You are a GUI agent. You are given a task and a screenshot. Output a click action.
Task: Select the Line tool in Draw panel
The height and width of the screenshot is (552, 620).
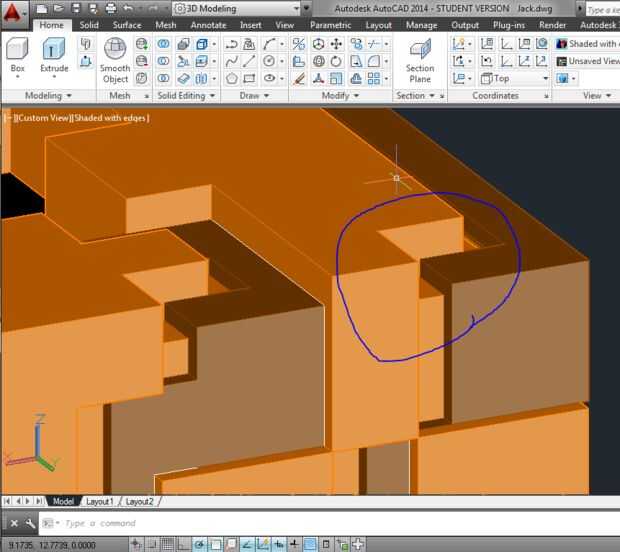point(249,61)
